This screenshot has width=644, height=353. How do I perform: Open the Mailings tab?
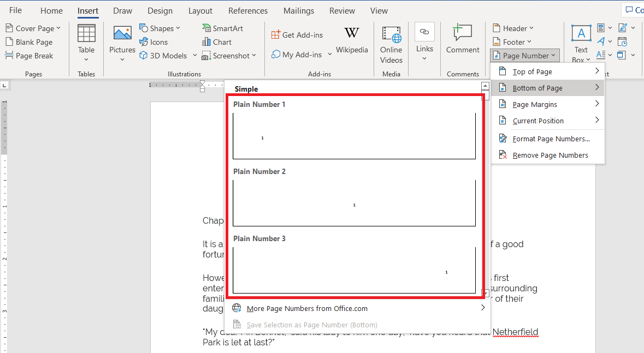click(299, 11)
